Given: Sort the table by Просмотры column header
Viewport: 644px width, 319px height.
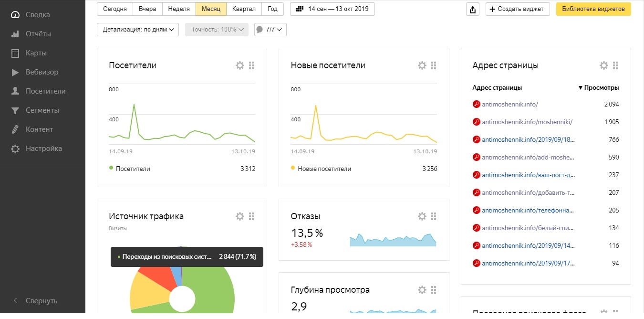Looking at the screenshot, I should pyautogui.click(x=601, y=88).
